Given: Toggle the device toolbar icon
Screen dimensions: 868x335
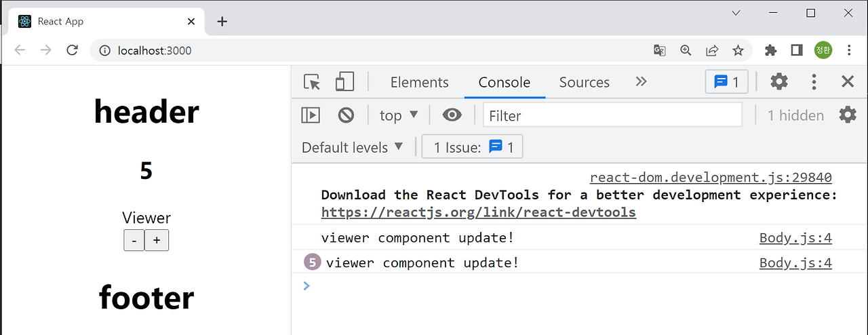Looking at the screenshot, I should coord(344,82).
